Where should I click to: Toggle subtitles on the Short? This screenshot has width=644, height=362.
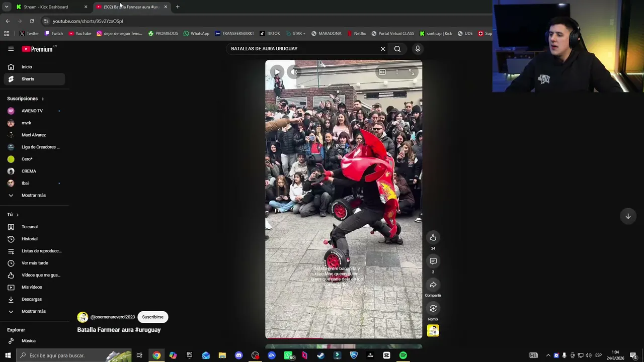[x=382, y=72]
